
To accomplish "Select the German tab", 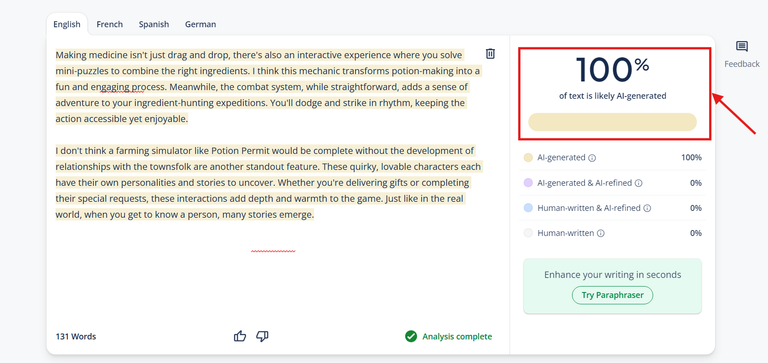I will pos(200,24).
